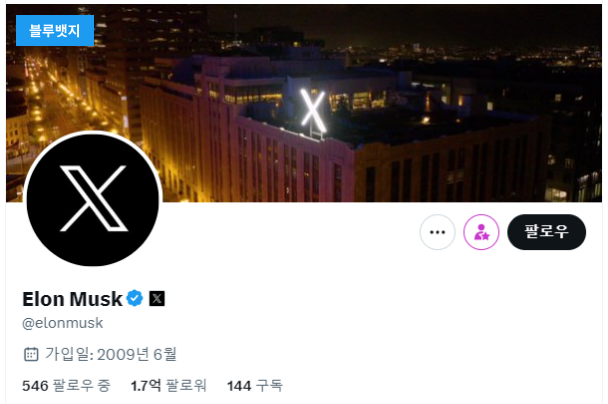Open the 144 구독 subscriptions link

click(255, 386)
